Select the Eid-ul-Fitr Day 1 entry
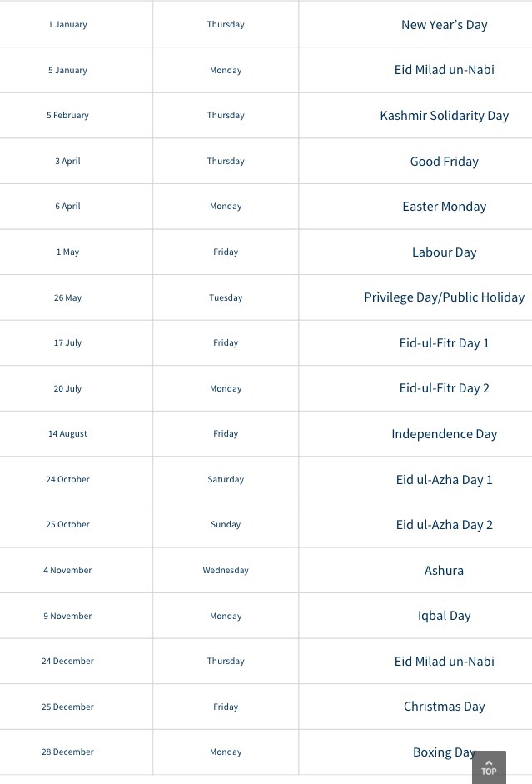Image resolution: width=532 pixels, height=784 pixels. tap(444, 343)
